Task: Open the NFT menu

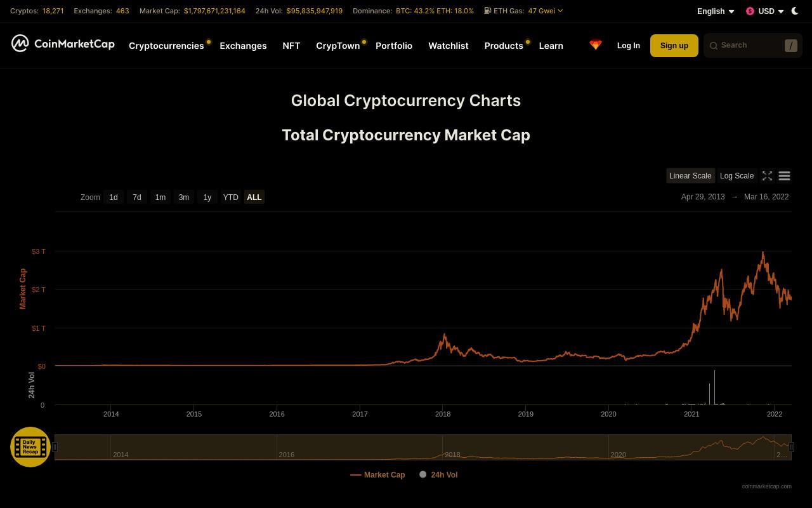Action: point(291,46)
